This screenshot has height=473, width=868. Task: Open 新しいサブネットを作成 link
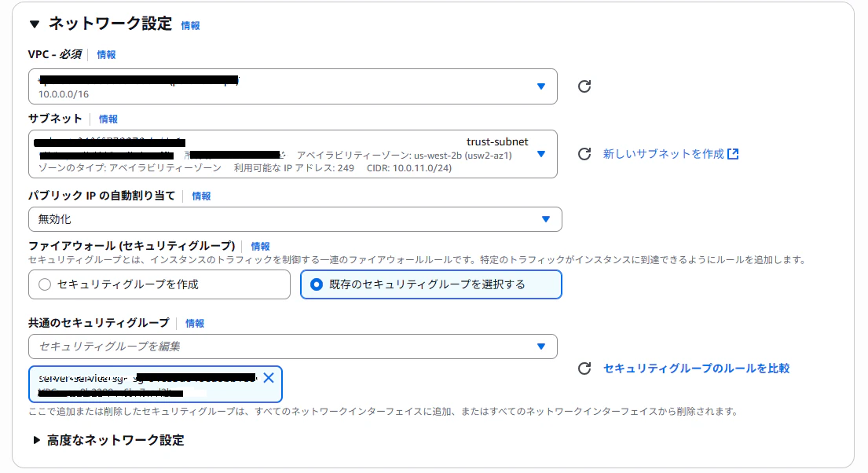point(663,154)
